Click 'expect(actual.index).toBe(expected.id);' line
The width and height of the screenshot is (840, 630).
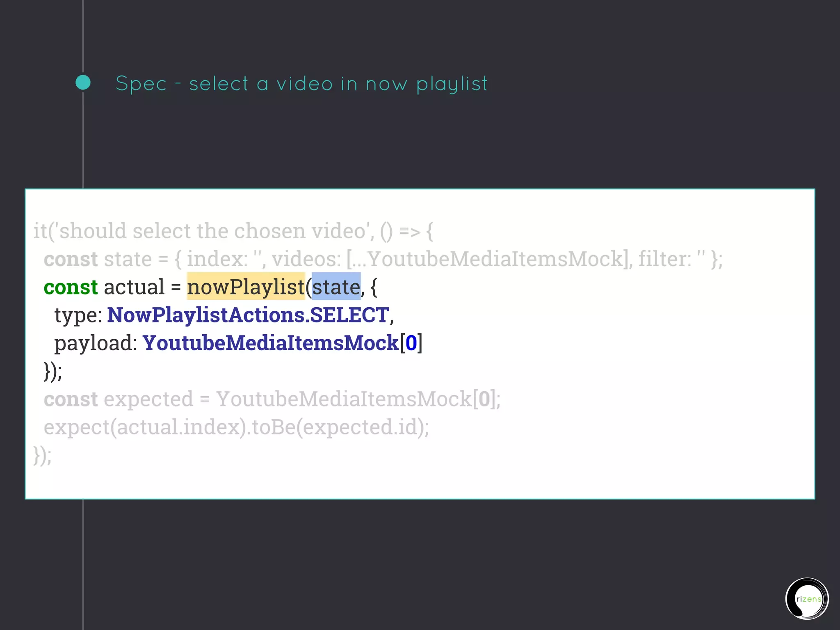236,427
